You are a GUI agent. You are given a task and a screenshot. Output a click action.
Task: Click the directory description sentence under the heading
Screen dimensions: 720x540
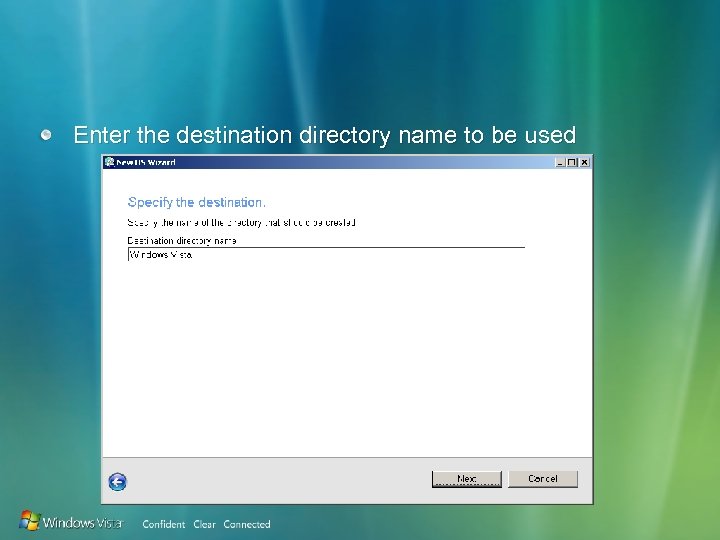pos(242,223)
